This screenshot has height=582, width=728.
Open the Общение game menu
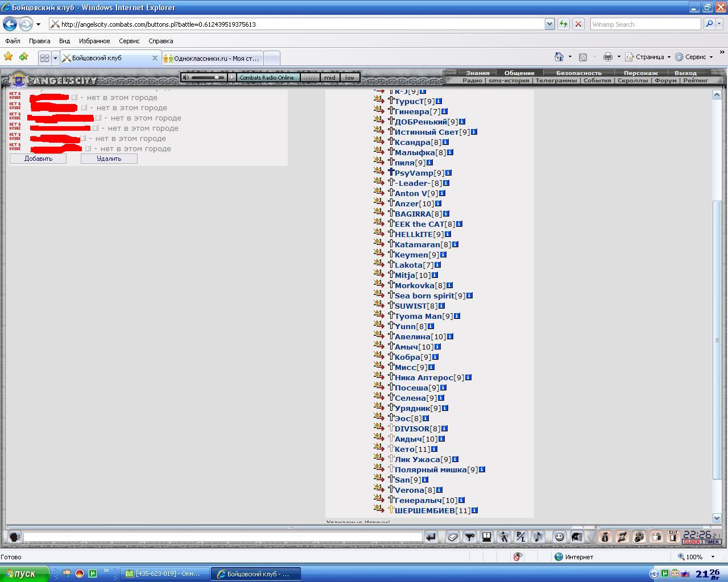tap(519, 73)
